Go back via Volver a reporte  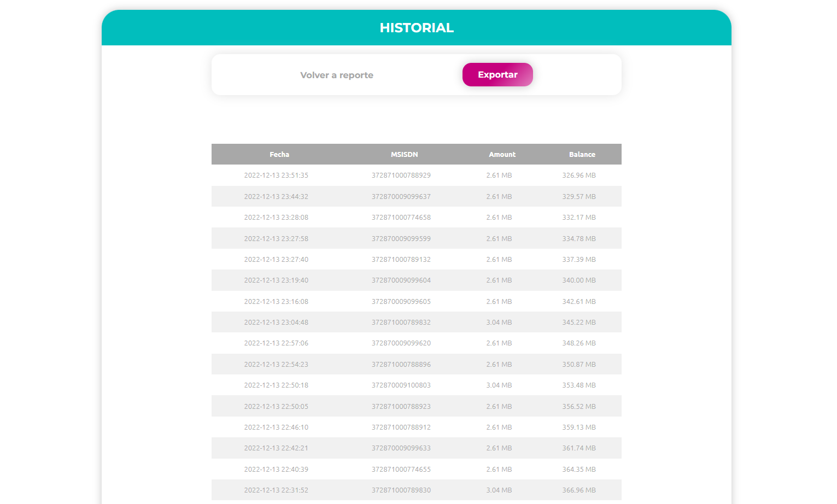pos(336,75)
